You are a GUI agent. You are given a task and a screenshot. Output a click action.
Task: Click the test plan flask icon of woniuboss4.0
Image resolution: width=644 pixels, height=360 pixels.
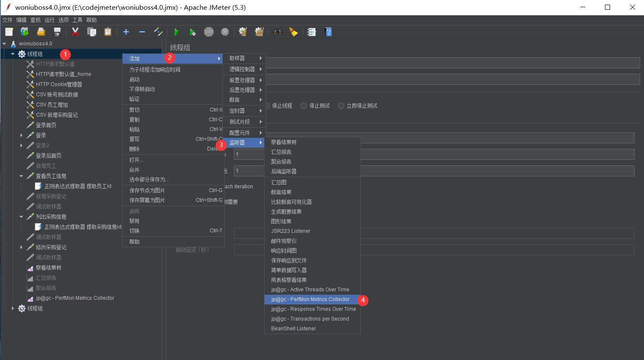tap(13, 44)
